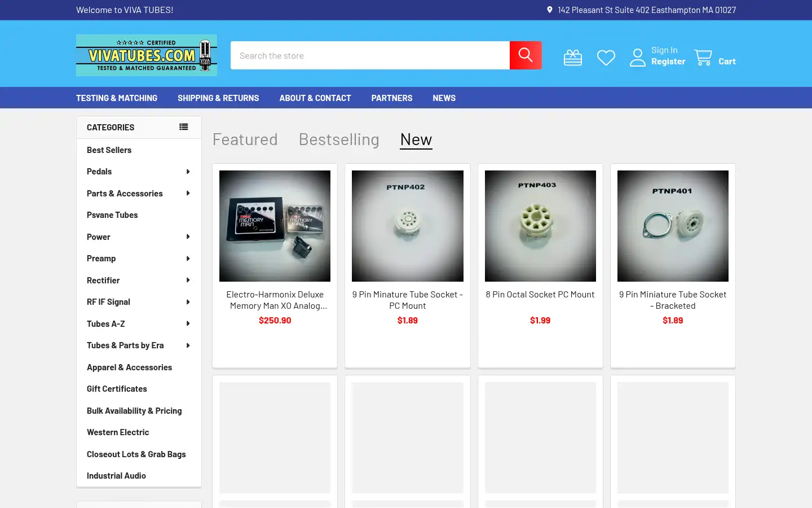This screenshot has width=812, height=508.
Task: Expand the RF IF Signal arrow
Action: coord(188,302)
